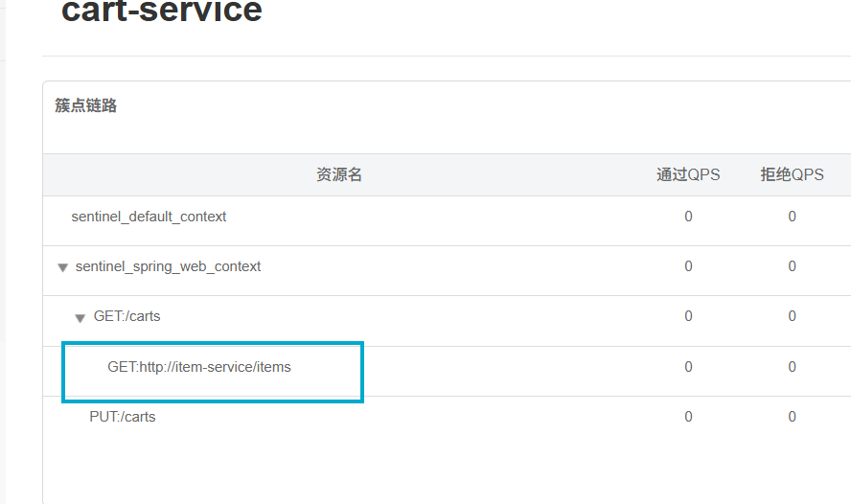Click 通过QPS value for sentinel_default_context
This screenshot has height=504, width=851.
click(x=688, y=217)
